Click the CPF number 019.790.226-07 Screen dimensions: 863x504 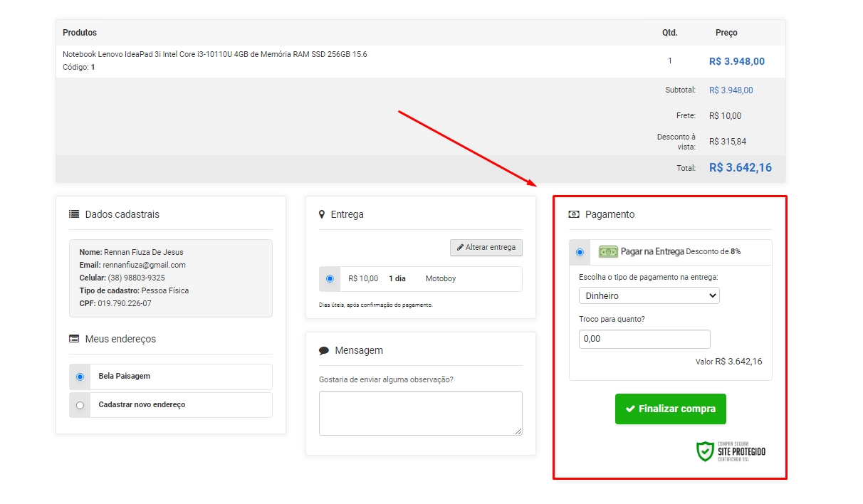click(125, 303)
